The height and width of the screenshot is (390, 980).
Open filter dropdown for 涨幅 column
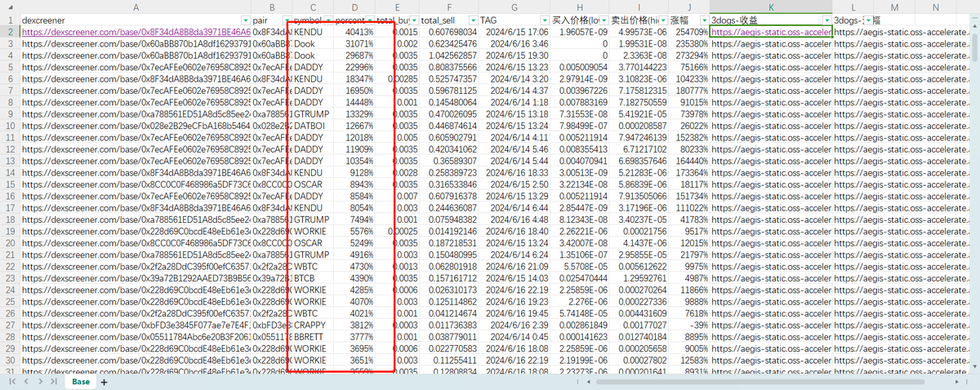tap(703, 19)
